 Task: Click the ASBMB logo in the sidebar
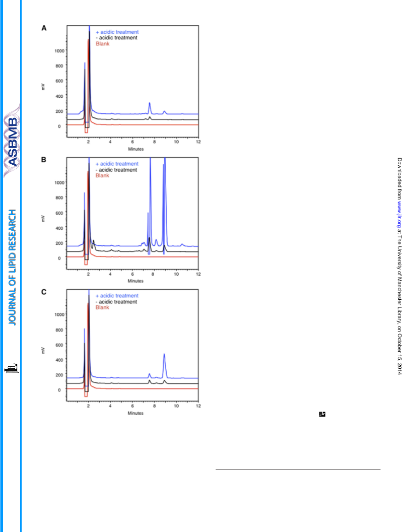tap(12, 141)
